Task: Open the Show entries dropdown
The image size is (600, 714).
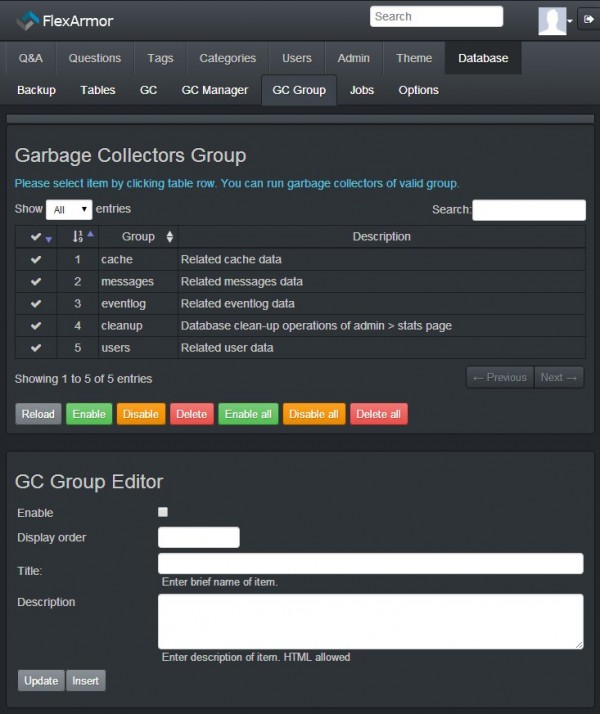Action: [x=69, y=210]
